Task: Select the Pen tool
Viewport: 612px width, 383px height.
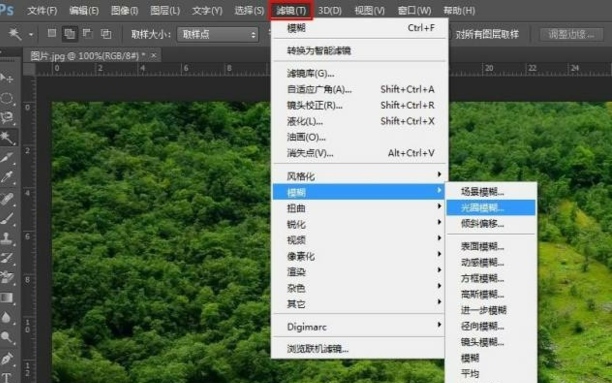Action: coord(7,358)
